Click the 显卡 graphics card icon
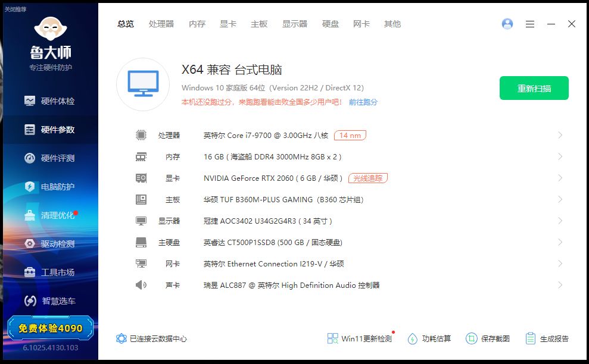This screenshot has width=589, height=364. point(141,178)
